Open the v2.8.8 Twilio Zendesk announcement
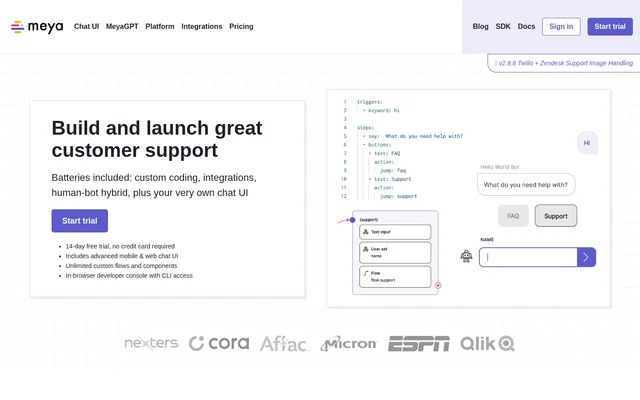This screenshot has width=640, height=400. pyautogui.click(x=564, y=63)
